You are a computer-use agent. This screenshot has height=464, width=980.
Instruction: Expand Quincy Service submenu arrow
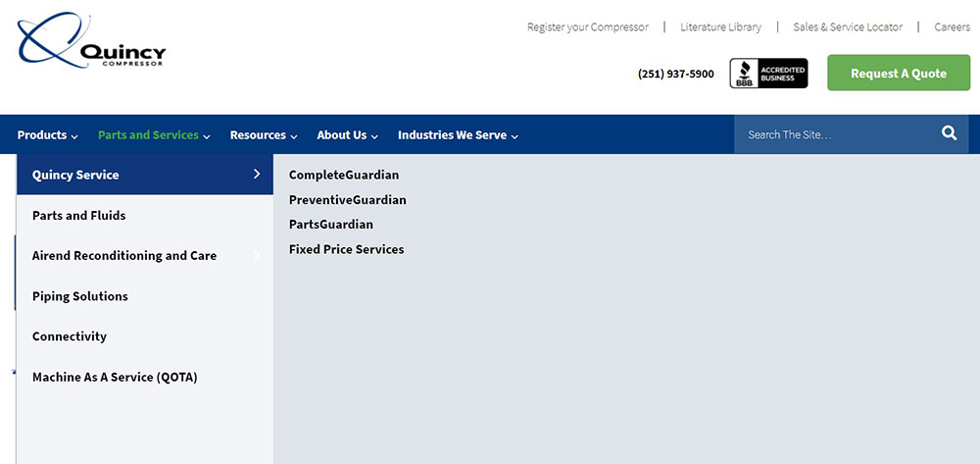coord(257,175)
